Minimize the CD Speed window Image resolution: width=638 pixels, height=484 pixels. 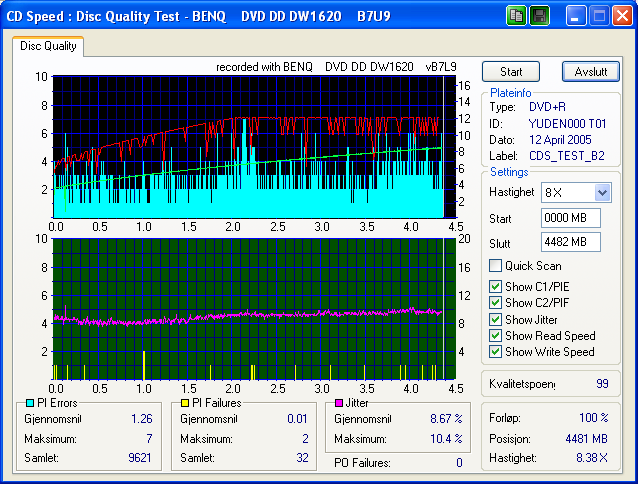[576, 16]
